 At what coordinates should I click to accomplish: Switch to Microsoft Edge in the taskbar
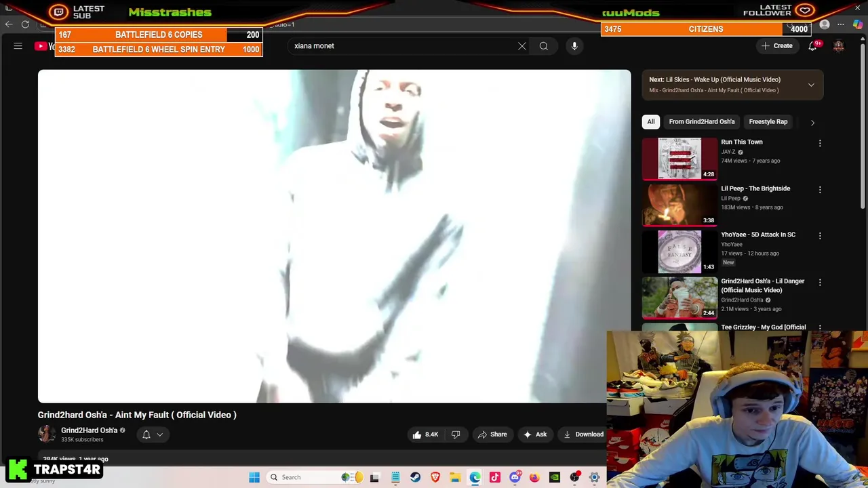point(475,477)
